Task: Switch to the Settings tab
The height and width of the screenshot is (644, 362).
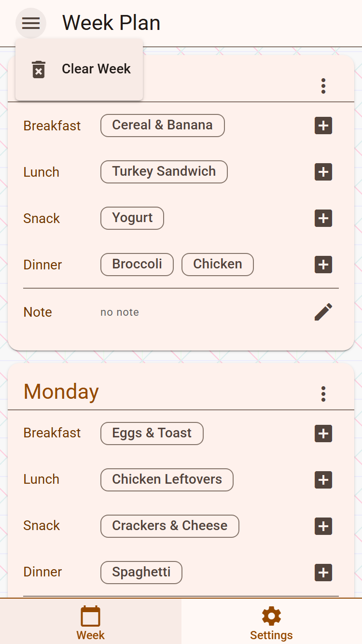Action: [271, 623]
